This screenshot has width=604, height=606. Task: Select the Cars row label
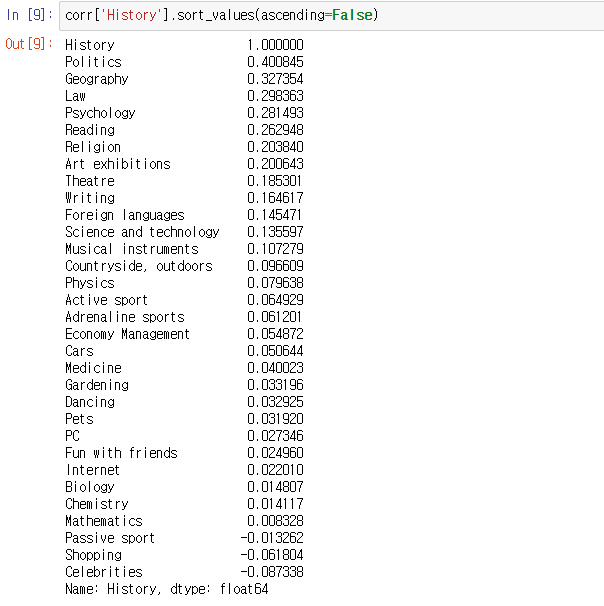pyautogui.click(x=79, y=351)
